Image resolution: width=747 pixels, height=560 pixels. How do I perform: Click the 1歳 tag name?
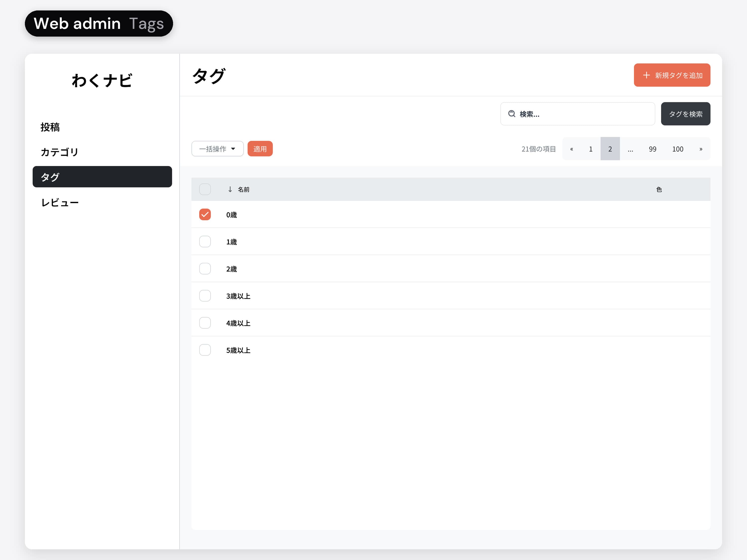click(x=232, y=242)
